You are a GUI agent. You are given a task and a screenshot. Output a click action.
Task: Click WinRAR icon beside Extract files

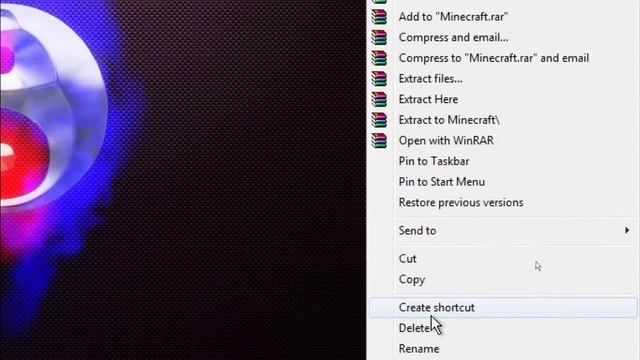coord(379,79)
